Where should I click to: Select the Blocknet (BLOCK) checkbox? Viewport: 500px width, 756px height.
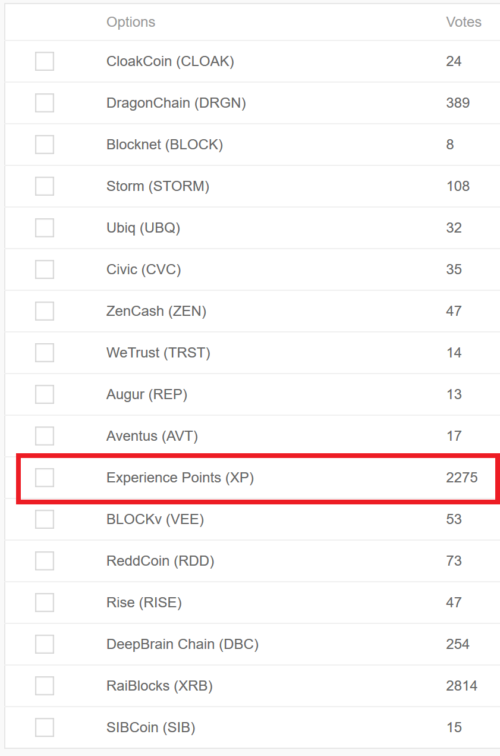pos(44,145)
